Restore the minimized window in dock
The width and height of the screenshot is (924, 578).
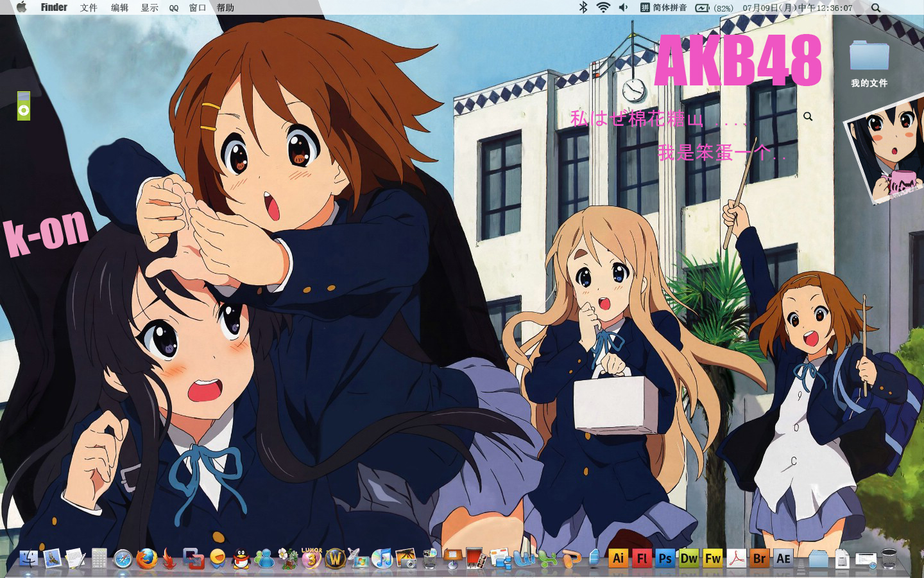[866, 560]
